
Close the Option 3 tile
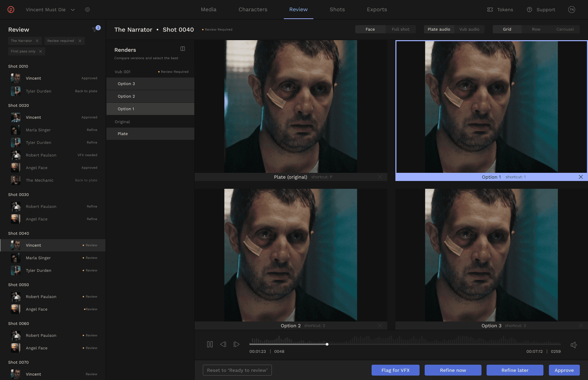[581, 326]
